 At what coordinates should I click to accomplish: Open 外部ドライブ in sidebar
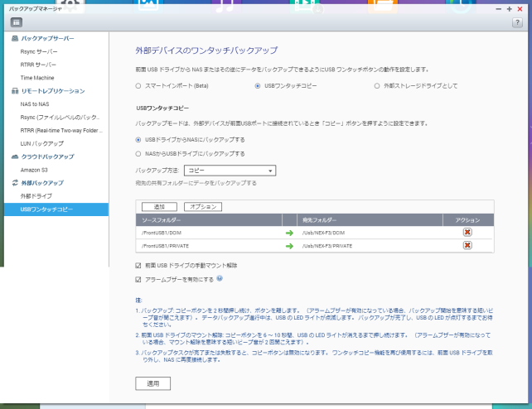36,196
